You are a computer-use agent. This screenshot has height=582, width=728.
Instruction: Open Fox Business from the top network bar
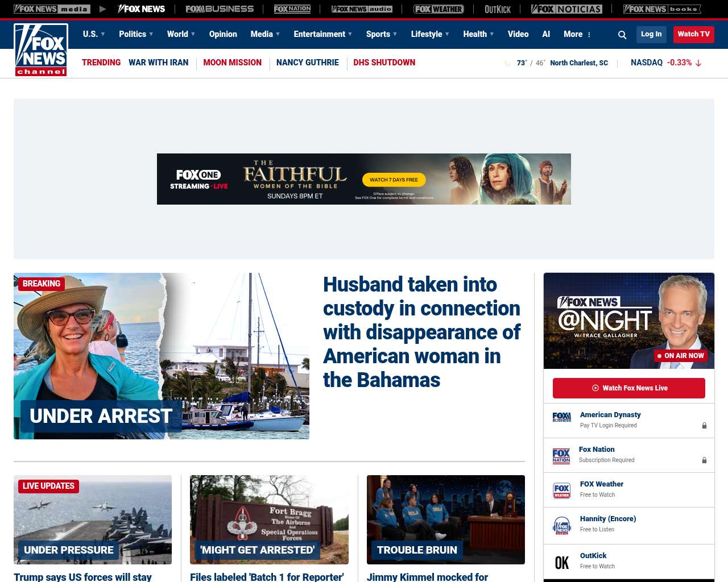coord(220,9)
